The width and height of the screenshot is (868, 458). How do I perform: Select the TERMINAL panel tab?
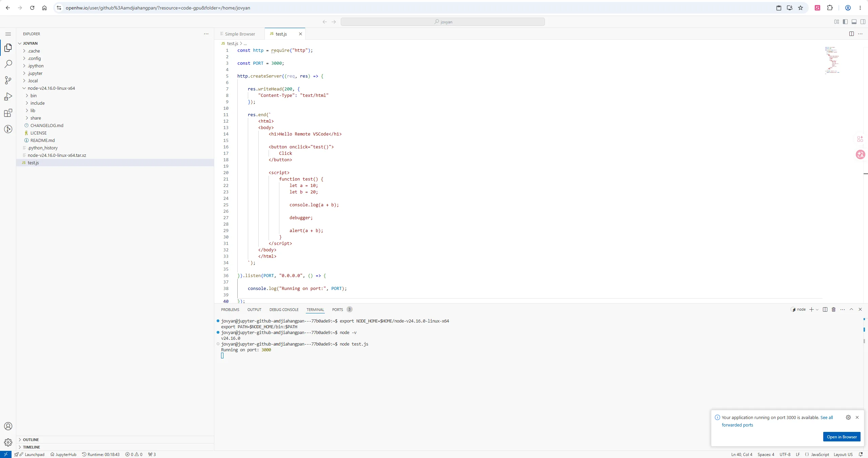(x=315, y=310)
